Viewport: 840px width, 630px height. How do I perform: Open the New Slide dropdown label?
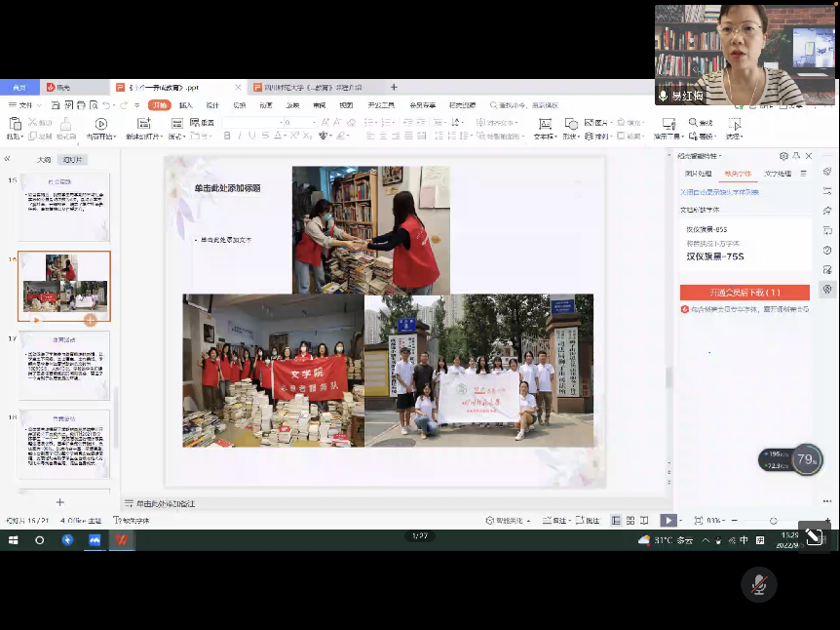(143, 137)
